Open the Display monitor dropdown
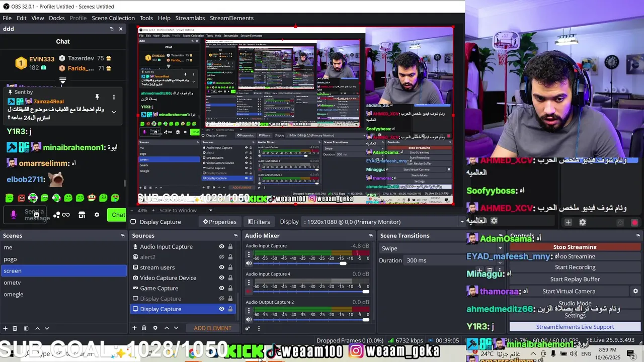This screenshot has width=644, height=362. point(383,222)
